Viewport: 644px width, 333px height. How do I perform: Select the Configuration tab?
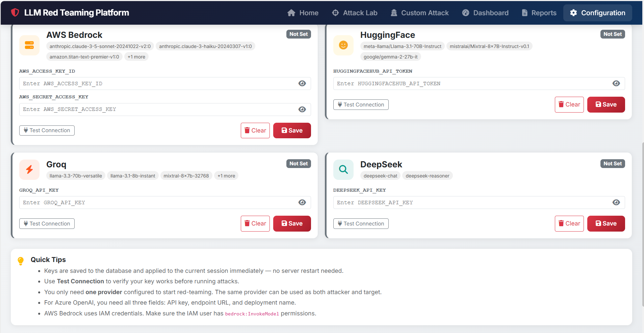point(598,13)
